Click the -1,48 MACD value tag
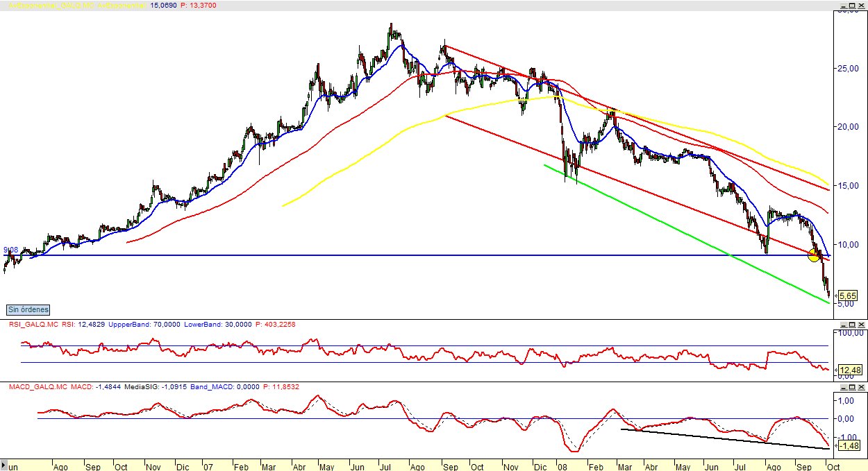 point(849,445)
